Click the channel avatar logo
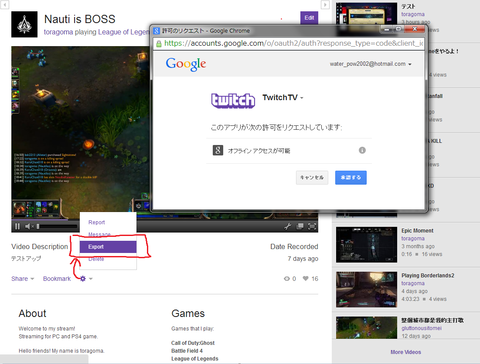480x364 pixels. click(24, 24)
